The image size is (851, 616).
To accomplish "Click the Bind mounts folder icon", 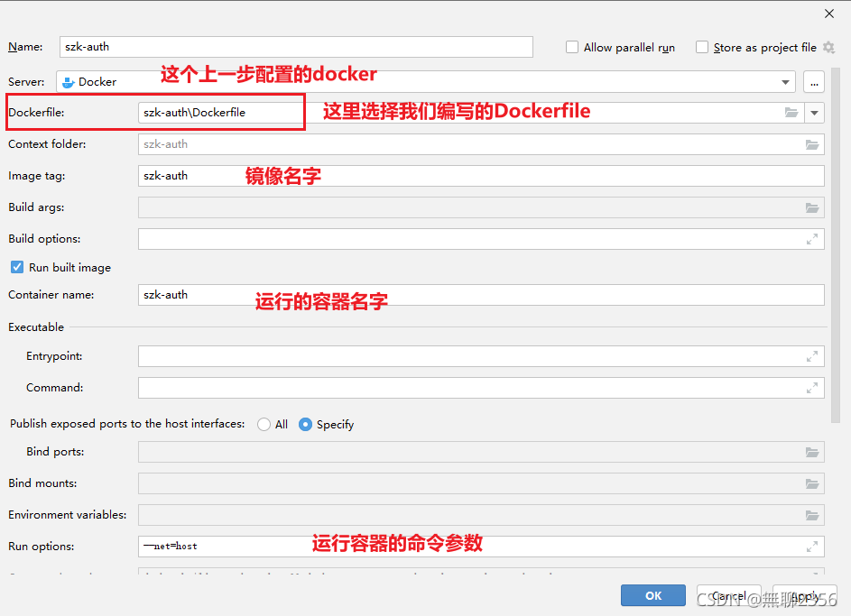I will pyautogui.click(x=813, y=483).
